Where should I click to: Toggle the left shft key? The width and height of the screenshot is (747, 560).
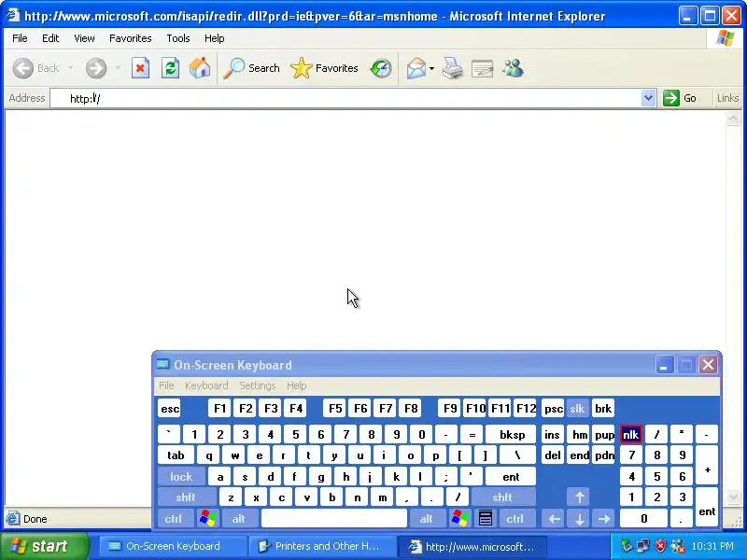coord(186,497)
